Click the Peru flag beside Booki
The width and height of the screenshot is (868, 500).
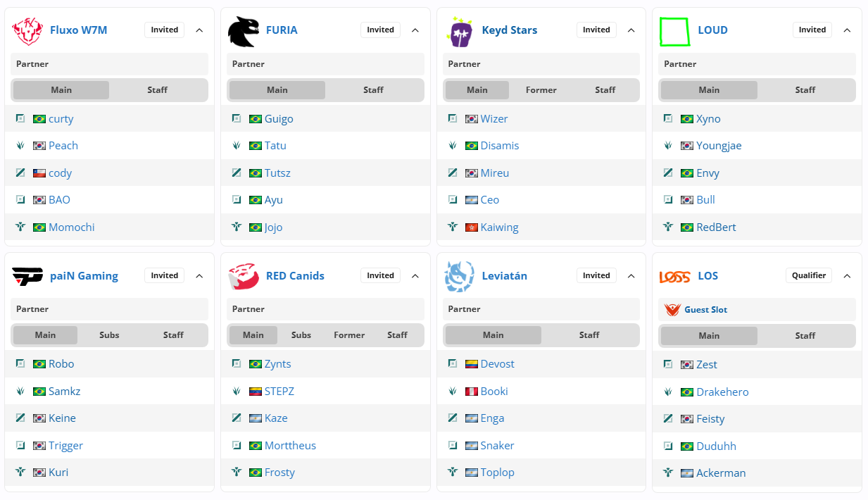(x=472, y=392)
